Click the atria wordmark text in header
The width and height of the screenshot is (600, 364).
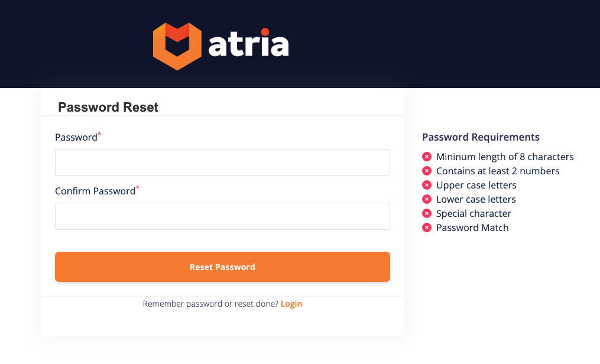[x=248, y=43]
